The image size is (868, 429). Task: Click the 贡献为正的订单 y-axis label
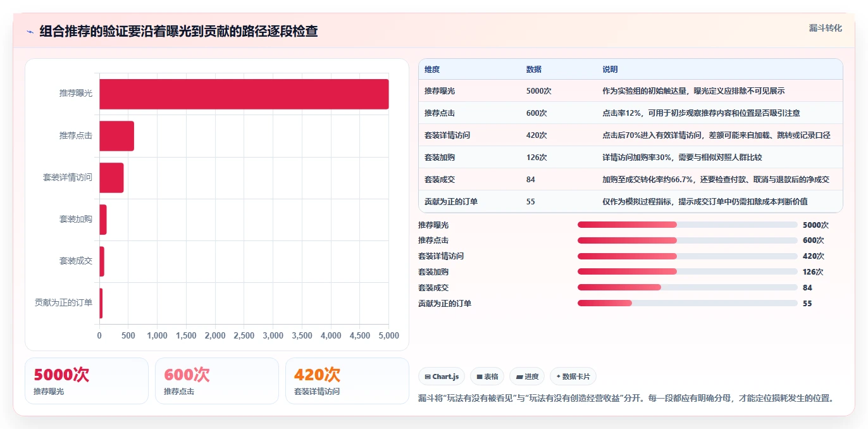coord(63,303)
